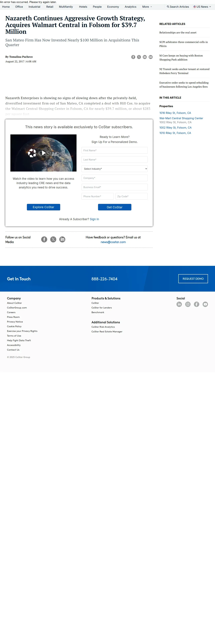Open Contact Us footer link
Image resolution: width=215 pixels, height=644 pixels.
pyautogui.click(x=13, y=350)
